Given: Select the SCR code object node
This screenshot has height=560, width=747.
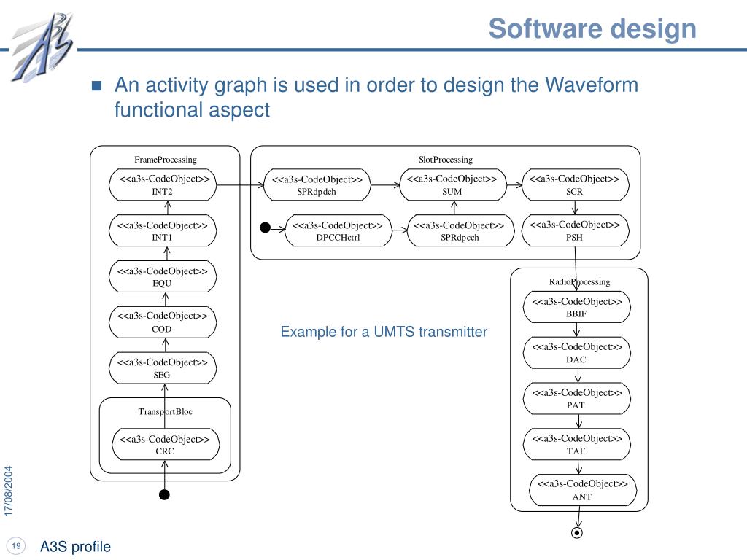Looking at the screenshot, I should point(575,184).
